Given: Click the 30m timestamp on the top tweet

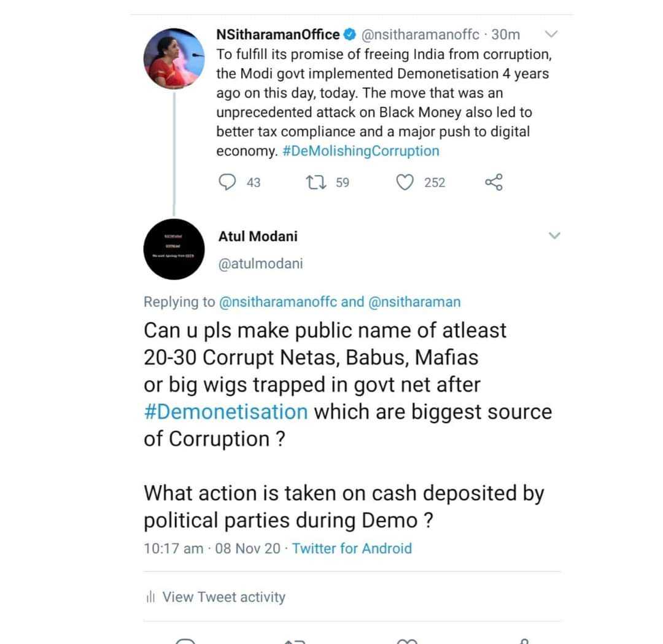Looking at the screenshot, I should [x=505, y=34].
